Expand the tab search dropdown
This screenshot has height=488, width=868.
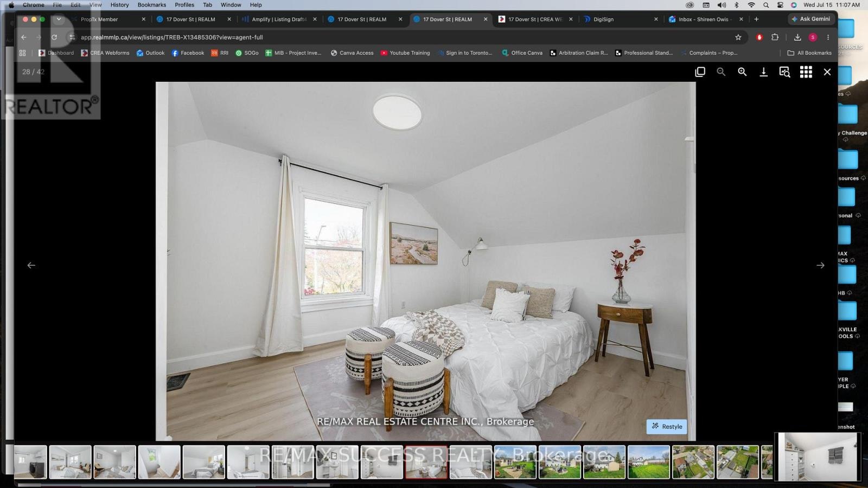click(x=59, y=19)
